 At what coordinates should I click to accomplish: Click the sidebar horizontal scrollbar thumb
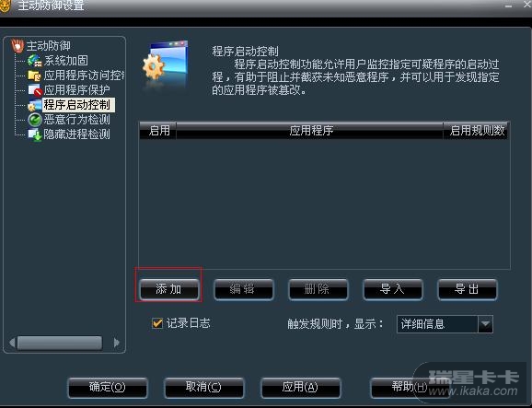(60, 343)
